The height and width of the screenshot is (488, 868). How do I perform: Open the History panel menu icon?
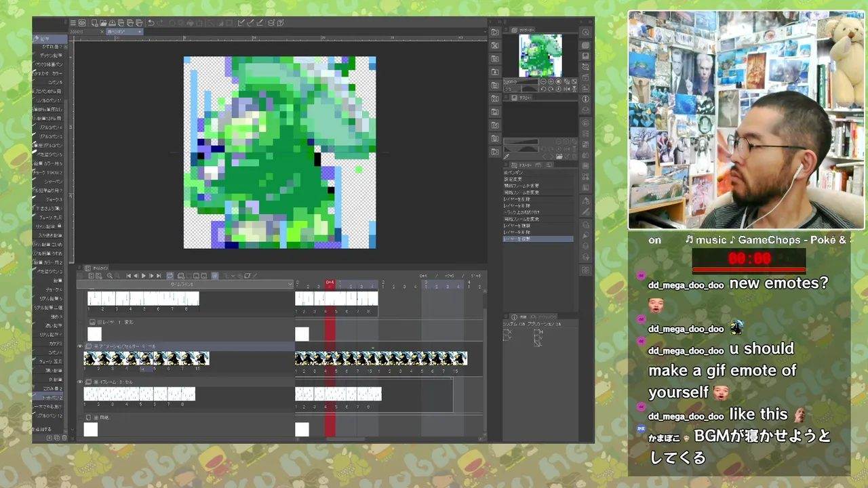506,164
